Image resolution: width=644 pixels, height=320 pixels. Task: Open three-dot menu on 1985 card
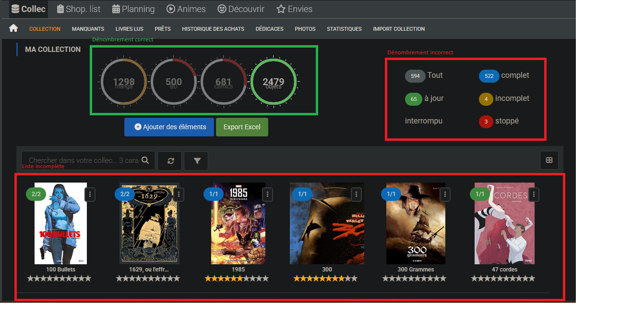point(267,194)
